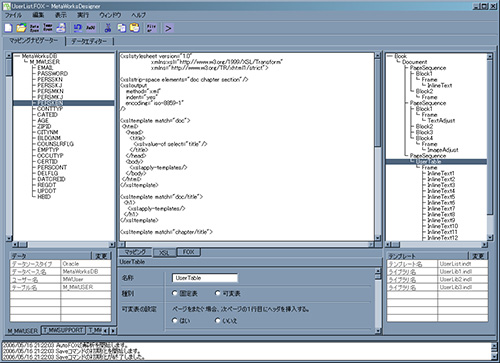
Task: Click scroll-down arrow of log panel
Action: (495, 356)
